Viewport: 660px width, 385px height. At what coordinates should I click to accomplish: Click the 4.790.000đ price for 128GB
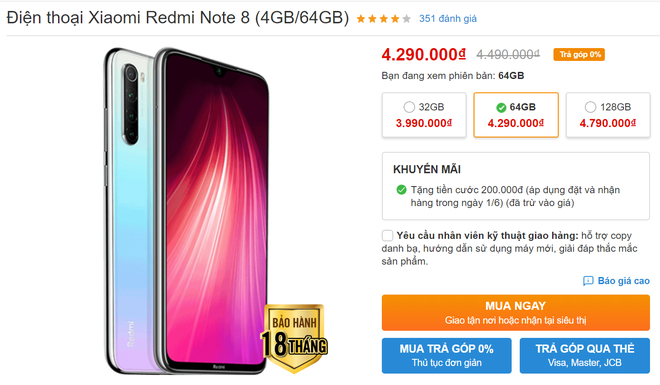[607, 123]
